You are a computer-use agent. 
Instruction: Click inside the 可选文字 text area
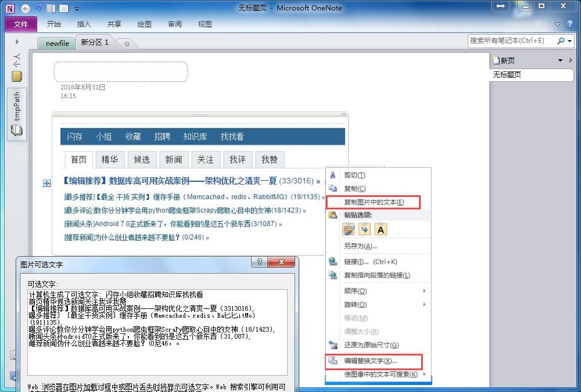(157, 332)
